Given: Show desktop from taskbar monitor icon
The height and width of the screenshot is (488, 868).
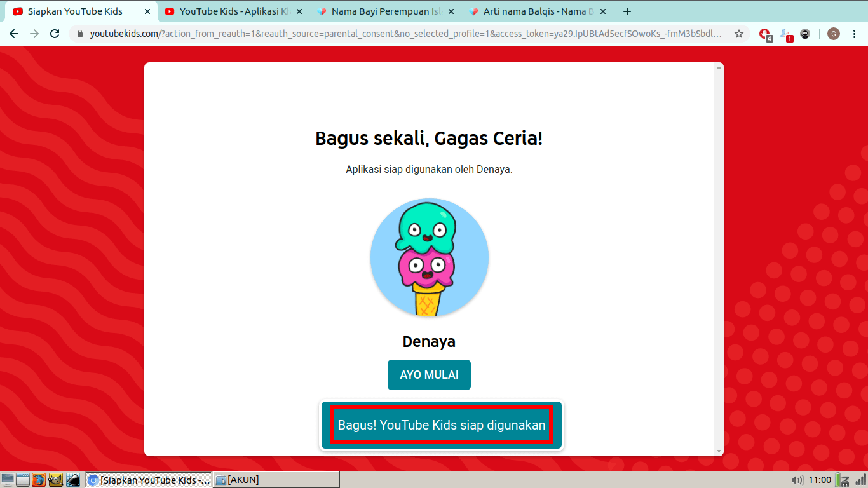Looking at the screenshot, I should [x=8, y=480].
